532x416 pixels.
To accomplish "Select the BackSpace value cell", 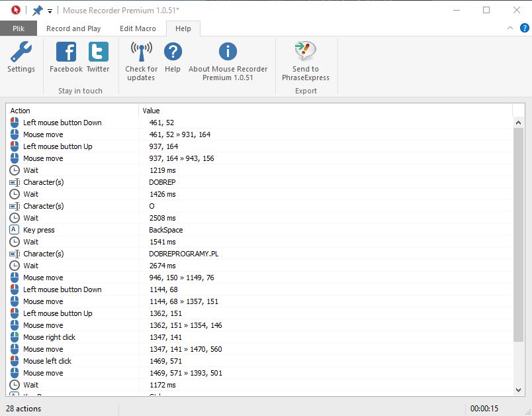I will 166,230.
